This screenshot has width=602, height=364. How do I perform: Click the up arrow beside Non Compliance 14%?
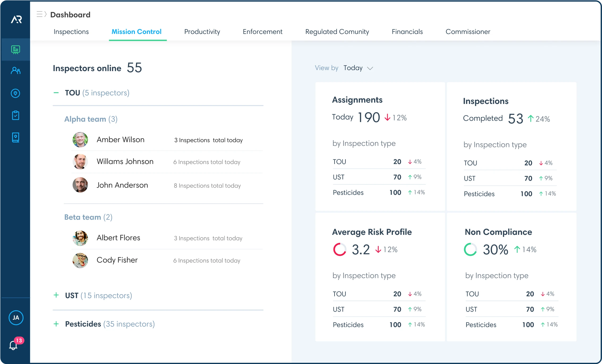pyautogui.click(x=517, y=249)
